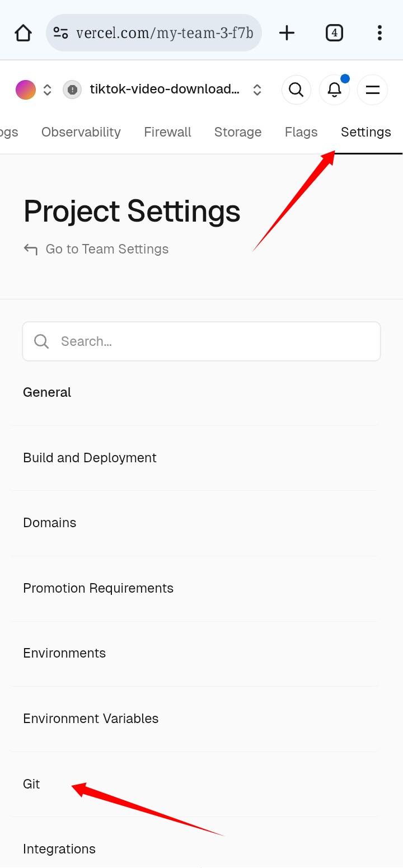Open the Git settings section
The image size is (403, 868).
tap(31, 784)
